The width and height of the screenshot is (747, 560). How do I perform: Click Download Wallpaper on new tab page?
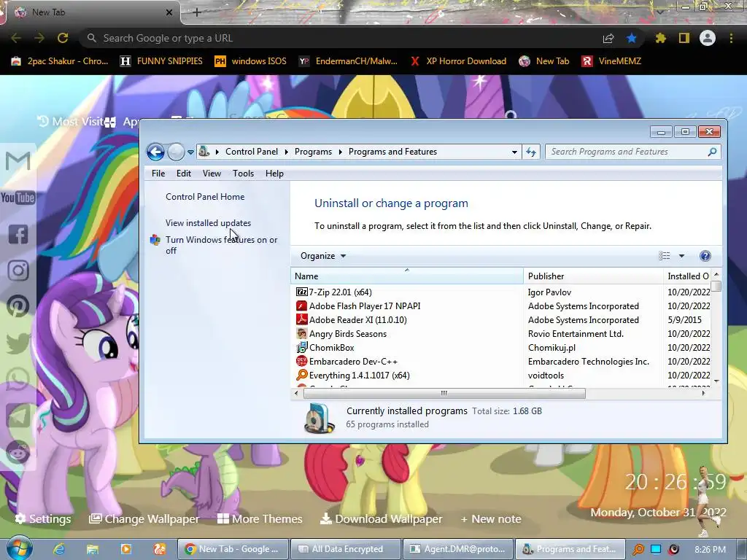coord(381,518)
